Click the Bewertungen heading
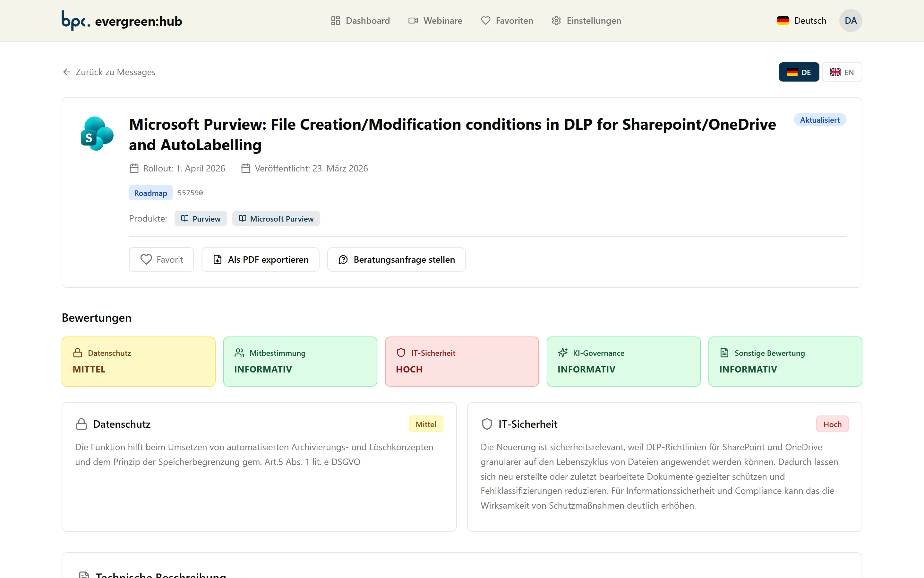The image size is (924, 578). (x=97, y=318)
